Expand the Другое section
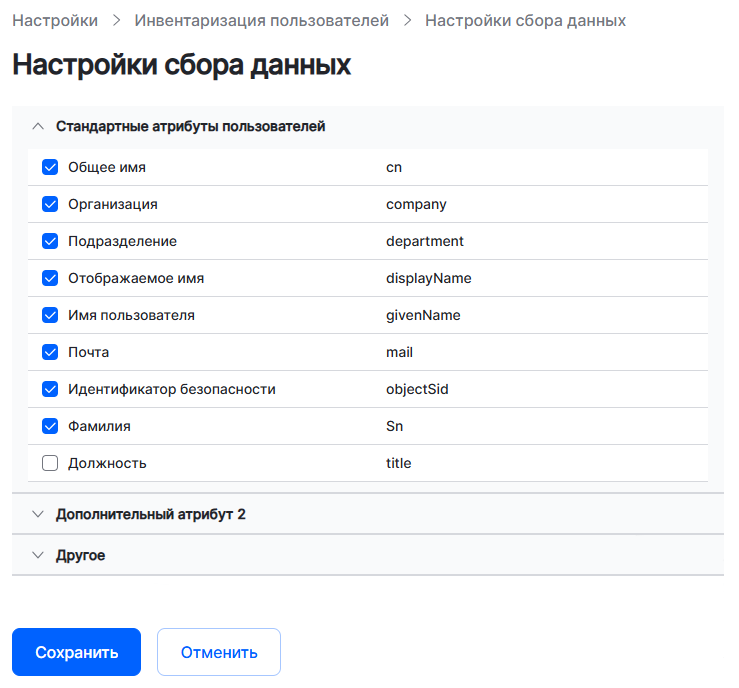 point(38,555)
